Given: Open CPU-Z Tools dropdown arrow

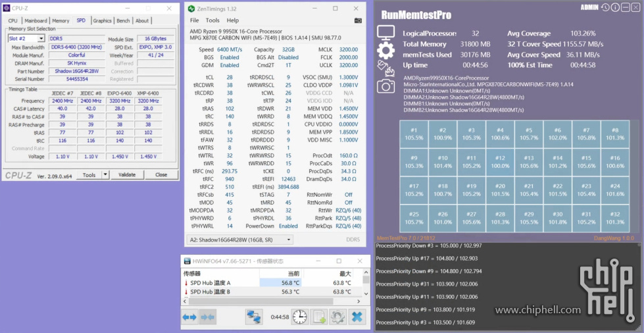Looking at the screenshot, I should point(105,174).
